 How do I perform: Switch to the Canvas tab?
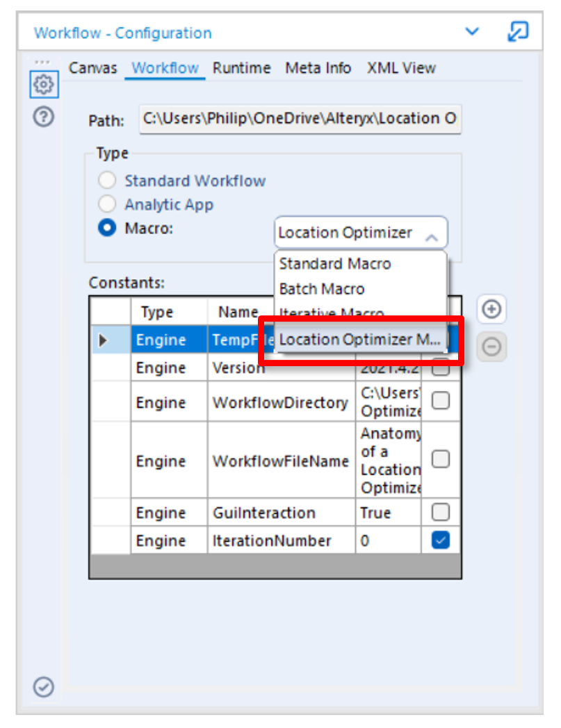click(x=92, y=68)
